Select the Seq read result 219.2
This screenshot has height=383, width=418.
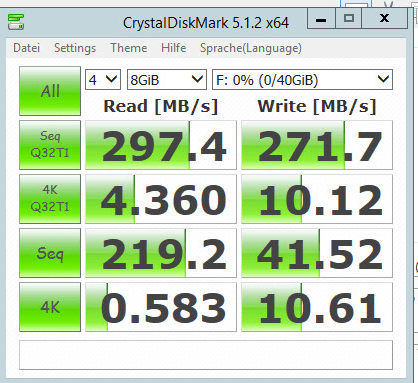pyautogui.click(x=161, y=253)
